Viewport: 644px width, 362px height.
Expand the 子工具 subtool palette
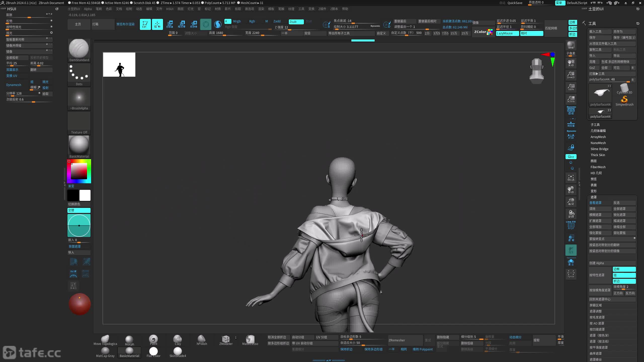pyautogui.click(x=595, y=125)
